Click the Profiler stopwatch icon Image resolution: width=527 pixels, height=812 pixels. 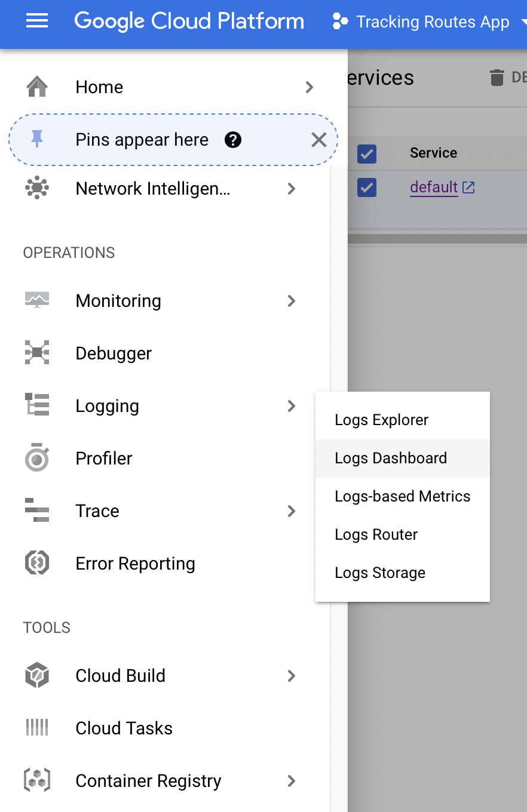point(37,459)
